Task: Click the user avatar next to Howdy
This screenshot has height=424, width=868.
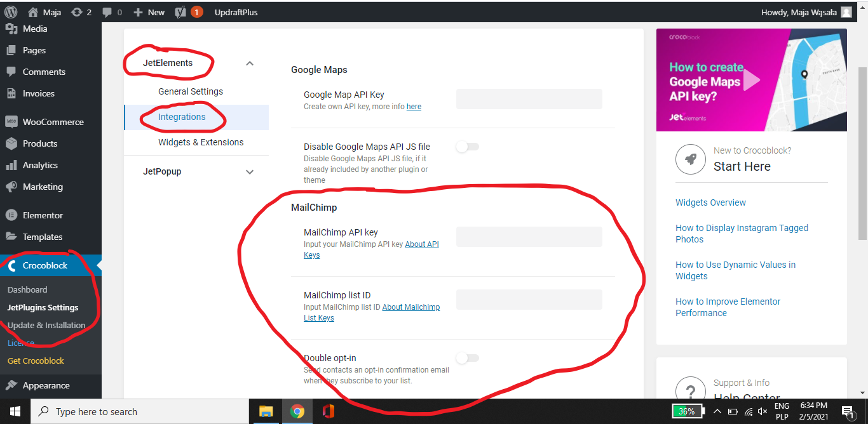Action: [846, 12]
